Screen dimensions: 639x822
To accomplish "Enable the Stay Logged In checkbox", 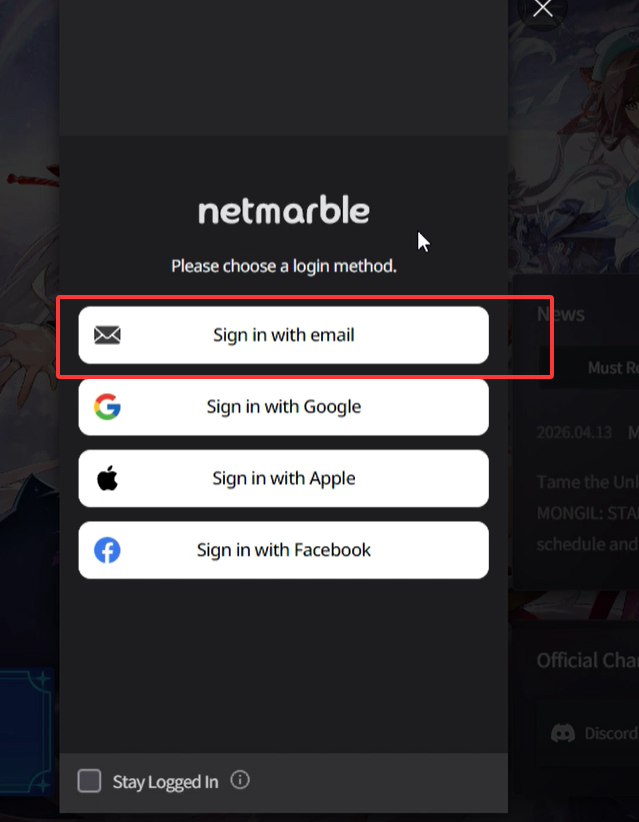I will 90,781.
